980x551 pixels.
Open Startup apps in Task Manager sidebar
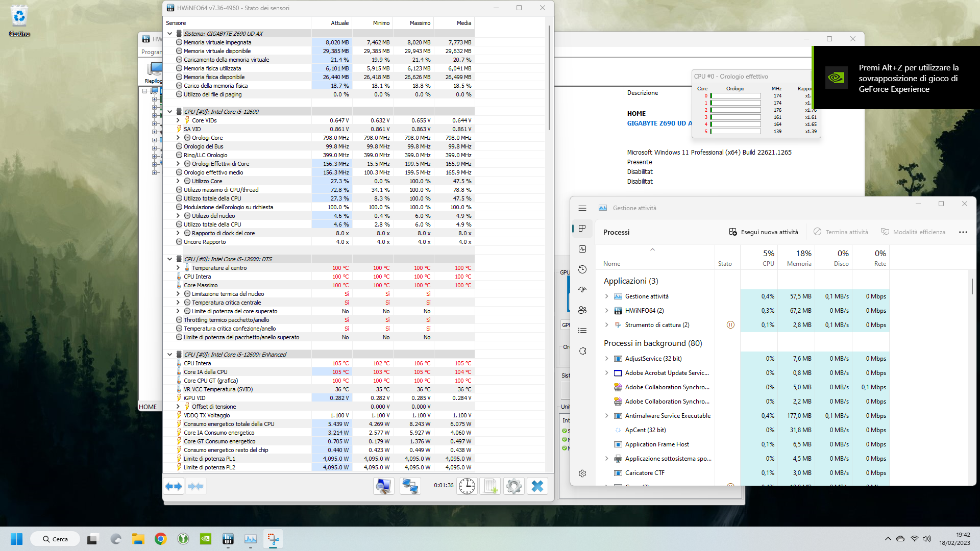582,290
